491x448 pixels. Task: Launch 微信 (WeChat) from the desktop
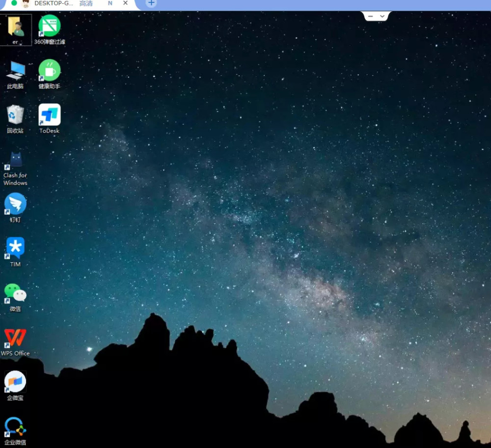[15, 293]
